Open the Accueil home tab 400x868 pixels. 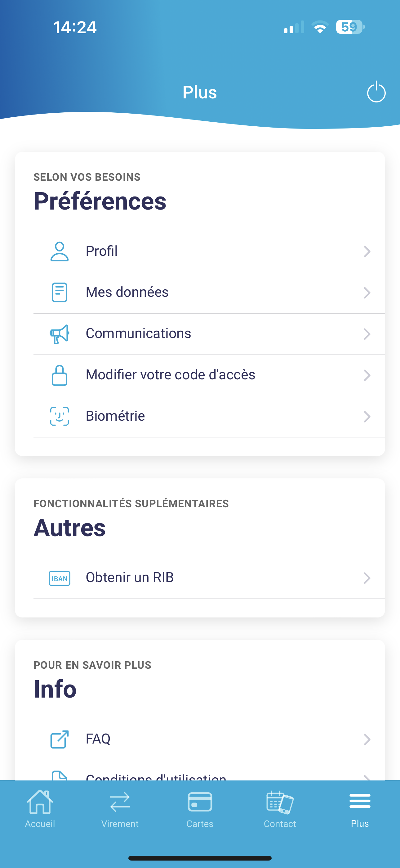coord(40,809)
